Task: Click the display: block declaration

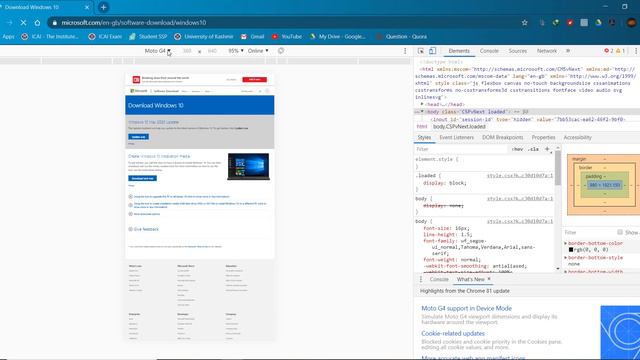Action: 444,183
